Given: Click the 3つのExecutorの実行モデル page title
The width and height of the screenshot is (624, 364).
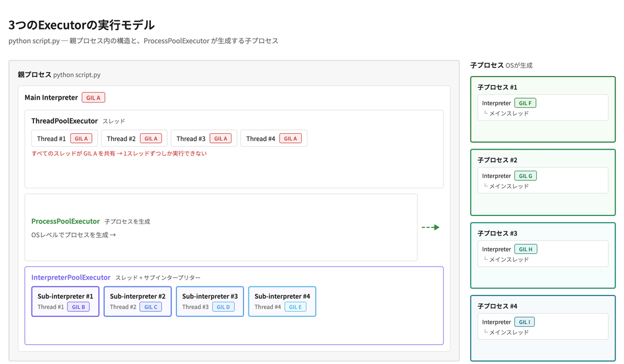Looking at the screenshot, I should click(x=81, y=25).
